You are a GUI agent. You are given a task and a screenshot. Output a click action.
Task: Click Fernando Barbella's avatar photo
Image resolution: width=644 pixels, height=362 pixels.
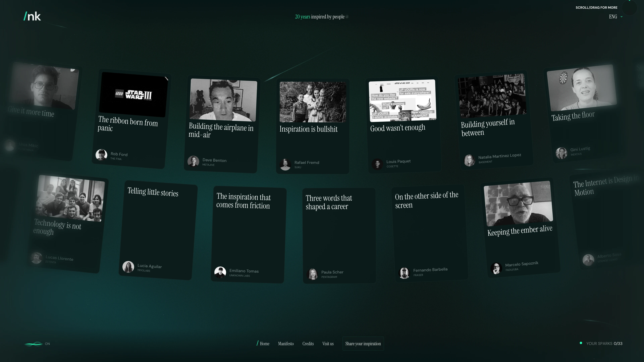404,273
